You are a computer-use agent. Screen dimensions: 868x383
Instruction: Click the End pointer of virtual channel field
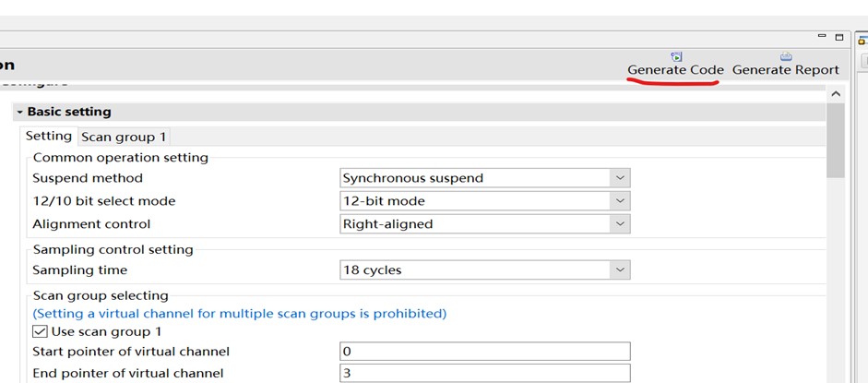[x=485, y=373]
